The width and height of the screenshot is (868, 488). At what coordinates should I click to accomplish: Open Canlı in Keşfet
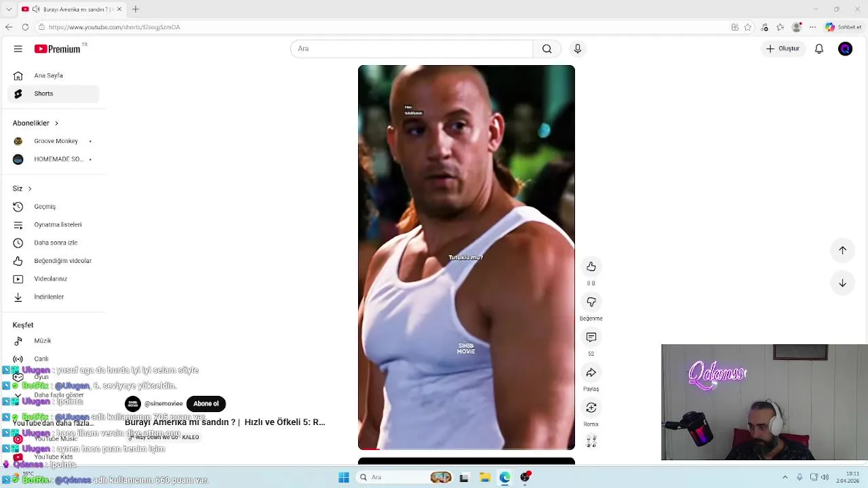pyautogui.click(x=53, y=359)
